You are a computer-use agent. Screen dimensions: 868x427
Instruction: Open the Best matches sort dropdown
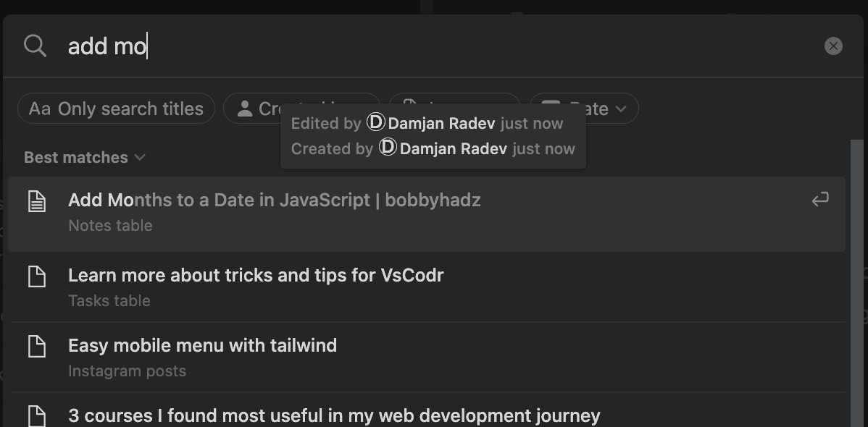point(85,158)
